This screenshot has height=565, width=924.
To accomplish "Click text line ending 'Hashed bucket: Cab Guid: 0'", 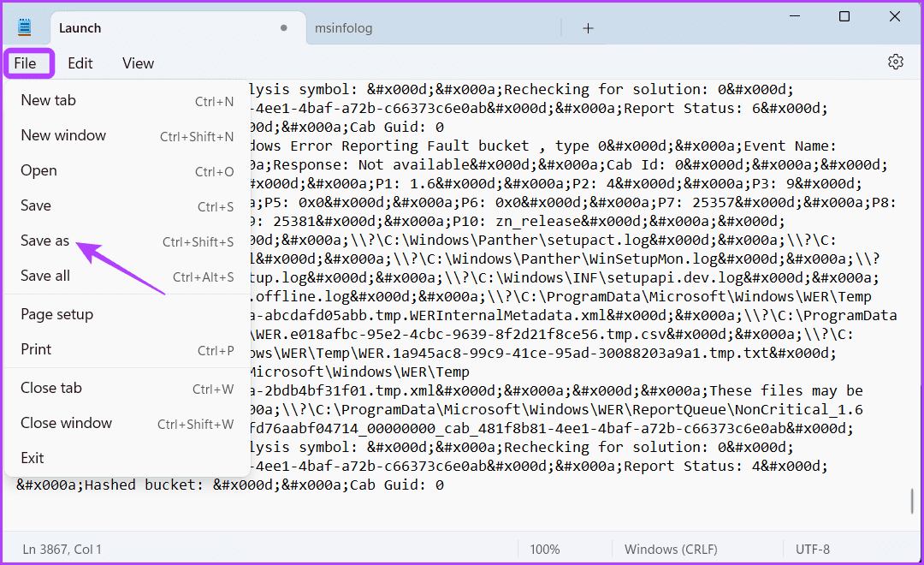I will pyautogui.click(x=230, y=485).
